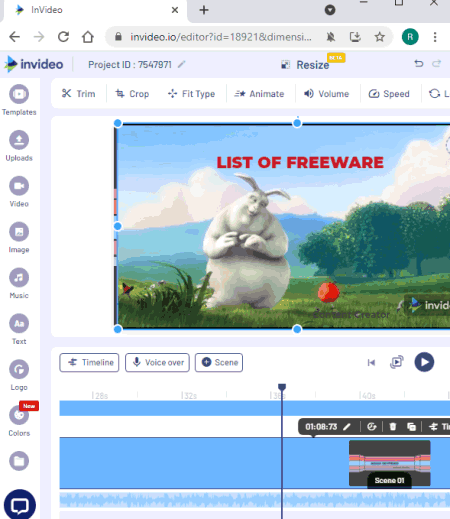Edit the 01:08:73 duration pencil
Image resolution: width=450 pixels, height=519 pixels.
click(x=347, y=427)
